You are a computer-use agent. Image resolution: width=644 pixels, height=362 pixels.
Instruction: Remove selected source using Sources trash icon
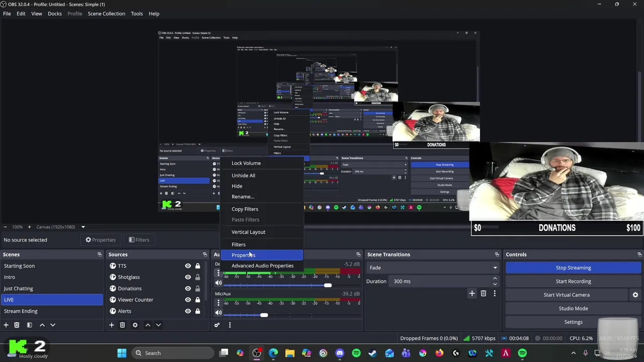click(122, 325)
